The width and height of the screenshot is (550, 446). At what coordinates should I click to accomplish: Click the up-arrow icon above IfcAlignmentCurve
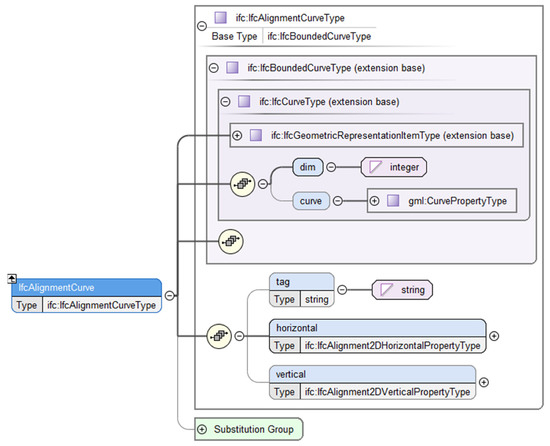pyautogui.click(x=12, y=278)
